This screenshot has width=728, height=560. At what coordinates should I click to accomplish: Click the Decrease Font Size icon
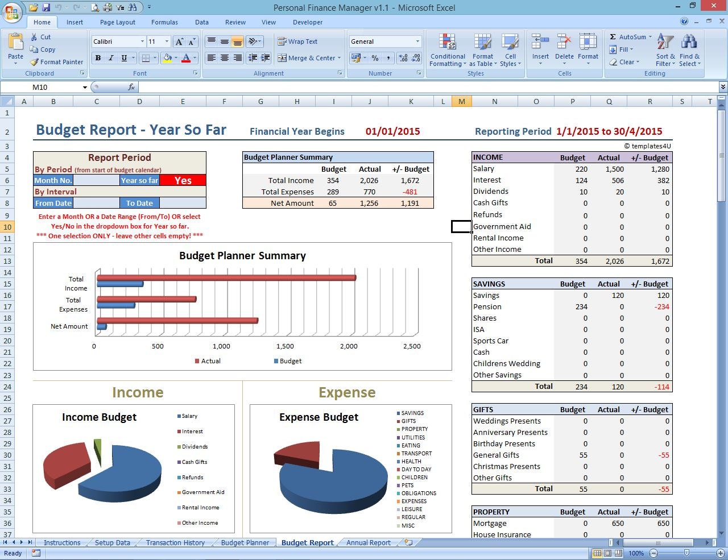coord(192,42)
